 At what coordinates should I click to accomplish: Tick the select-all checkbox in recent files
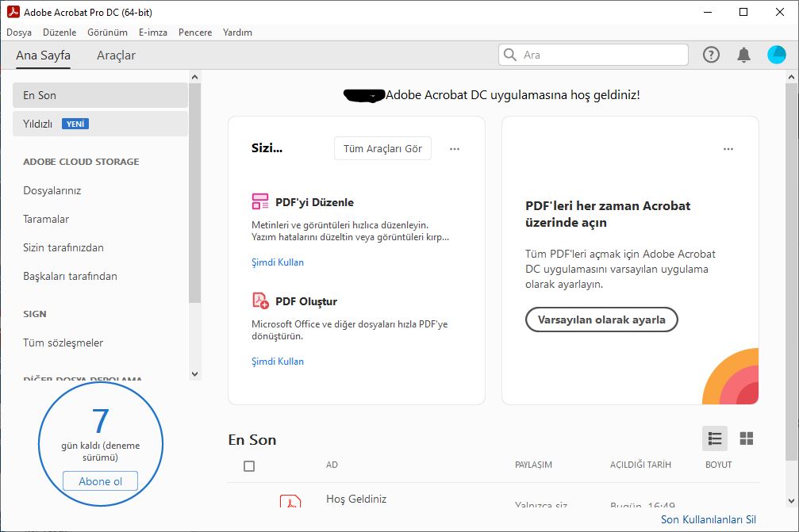(x=248, y=466)
